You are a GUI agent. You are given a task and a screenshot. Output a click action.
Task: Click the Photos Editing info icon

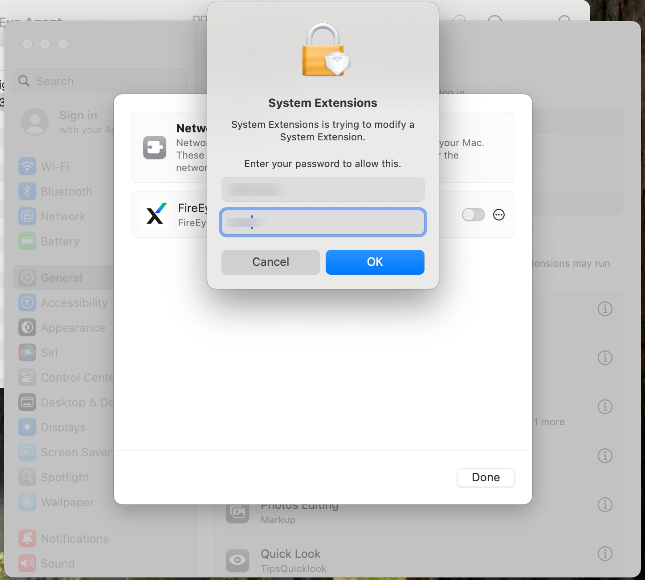point(604,505)
